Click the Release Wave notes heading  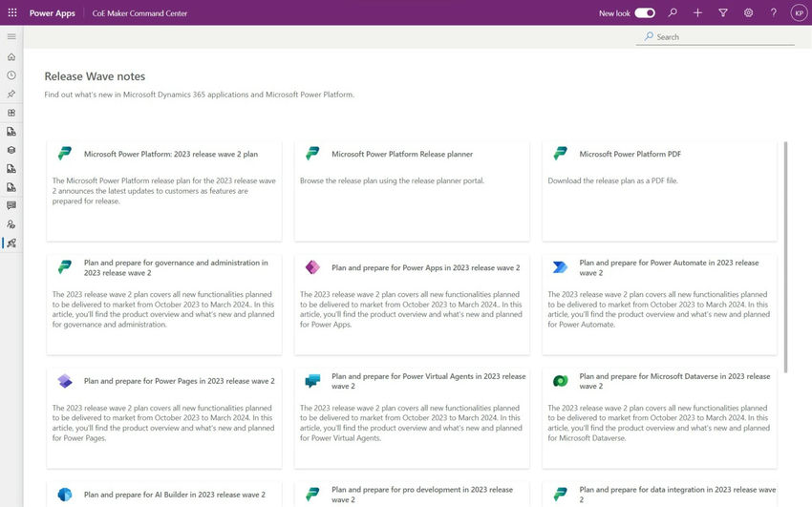pyautogui.click(x=95, y=76)
